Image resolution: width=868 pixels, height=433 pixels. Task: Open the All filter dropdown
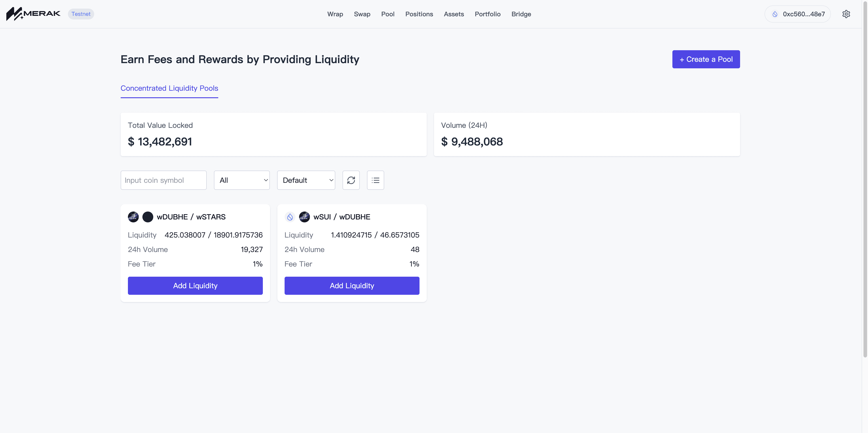click(242, 180)
